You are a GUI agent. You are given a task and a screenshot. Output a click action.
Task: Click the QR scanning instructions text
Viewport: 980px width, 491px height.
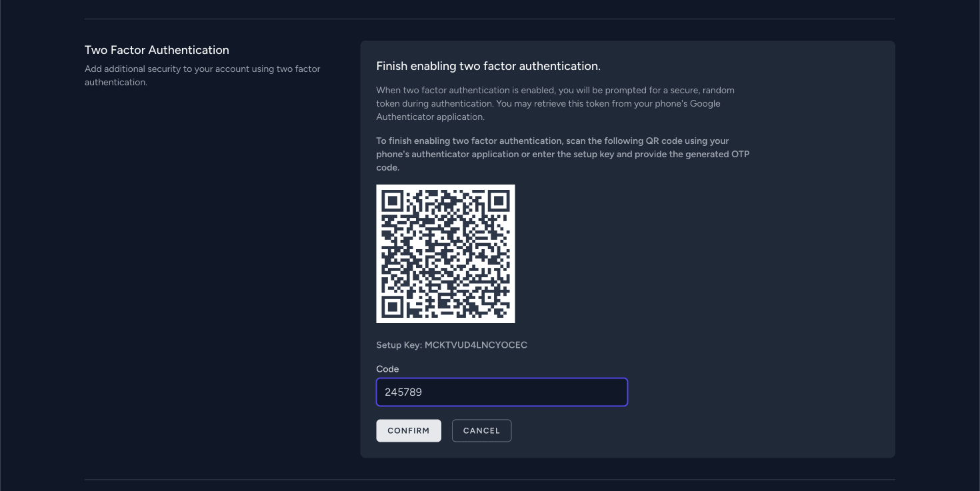click(x=563, y=154)
